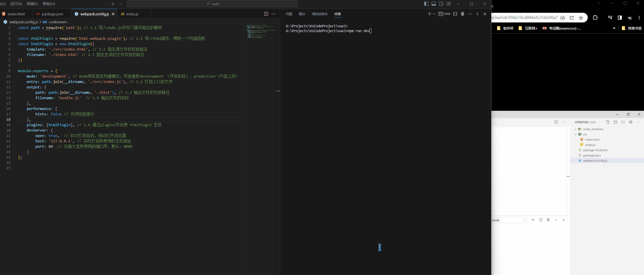Switch to the 输出 panel tab
644x275 pixels.
[302, 14]
